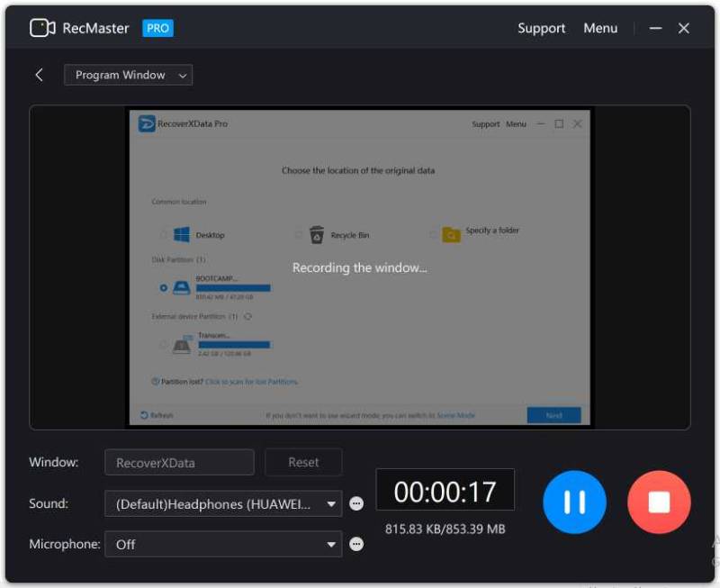Select the Recycle Bin radio option in preview
The width and height of the screenshot is (720, 588).
click(299, 235)
